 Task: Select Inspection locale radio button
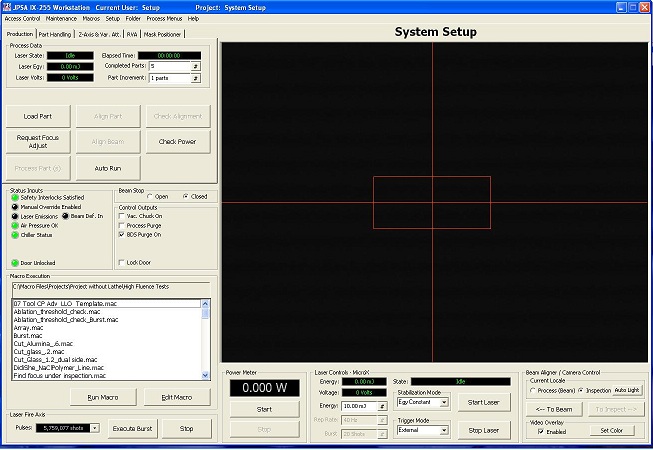coord(581,390)
